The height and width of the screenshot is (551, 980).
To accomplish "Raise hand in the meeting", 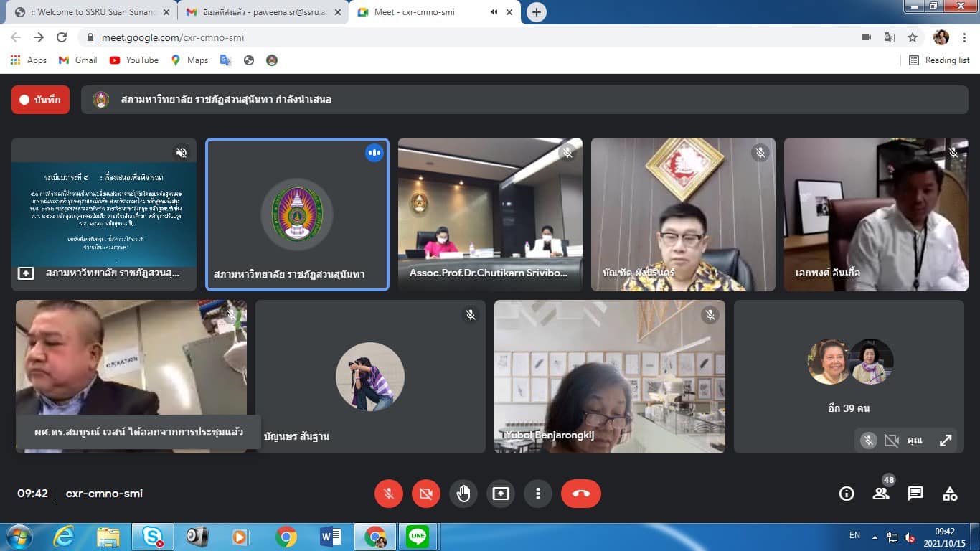I will pyautogui.click(x=463, y=494).
